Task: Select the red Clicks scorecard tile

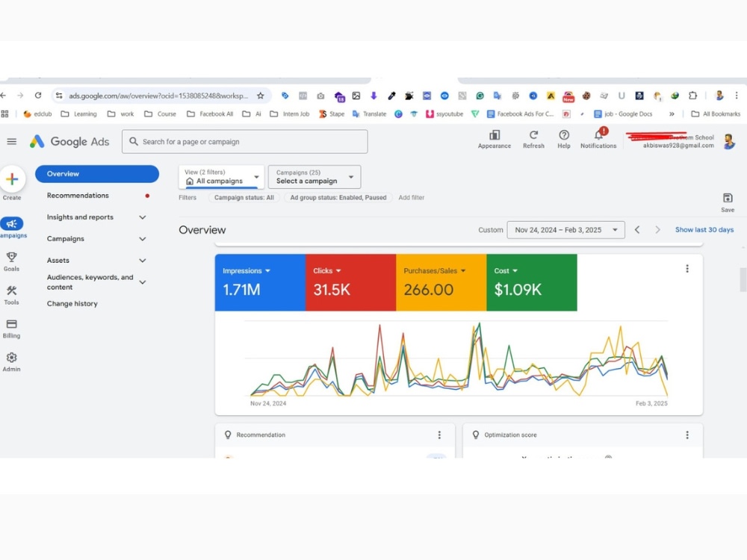Action: (350, 282)
